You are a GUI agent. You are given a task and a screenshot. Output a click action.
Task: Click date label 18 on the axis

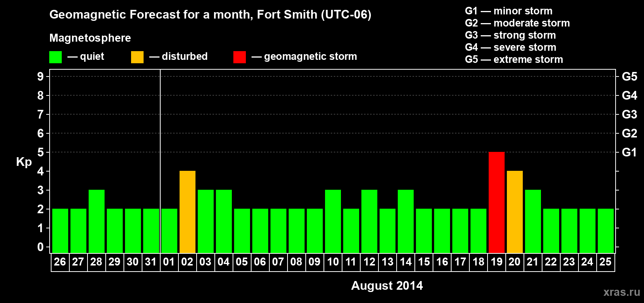point(478,262)
